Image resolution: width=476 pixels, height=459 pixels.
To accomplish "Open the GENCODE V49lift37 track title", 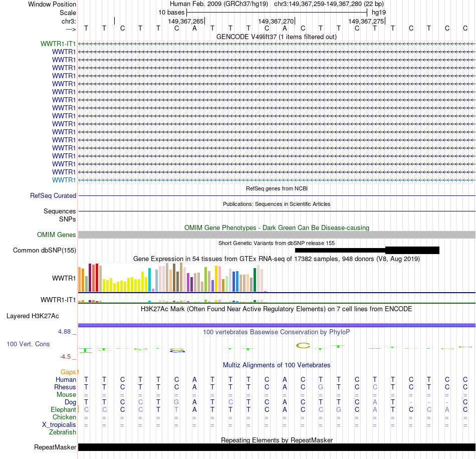I will coord(277,37).
